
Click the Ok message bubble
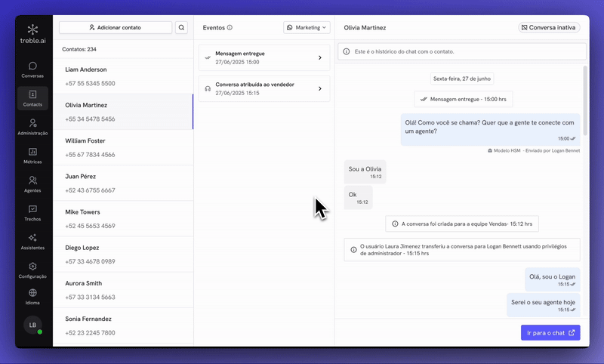[x=358, y=198]
